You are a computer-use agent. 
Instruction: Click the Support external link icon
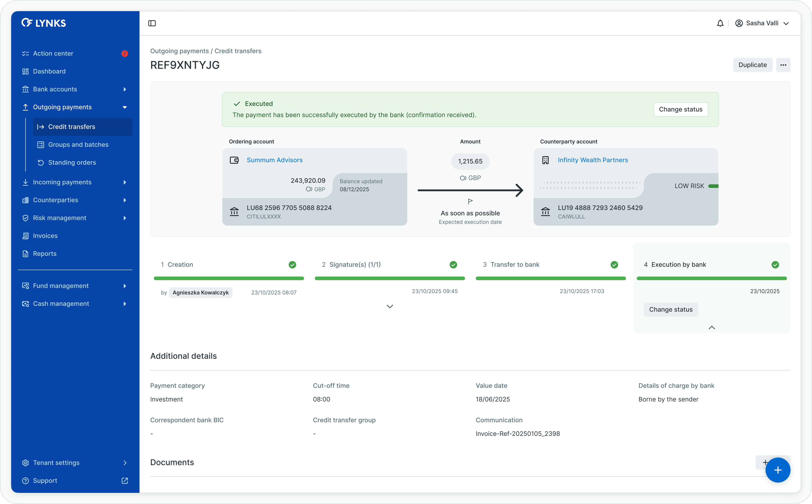coord(125,481)
